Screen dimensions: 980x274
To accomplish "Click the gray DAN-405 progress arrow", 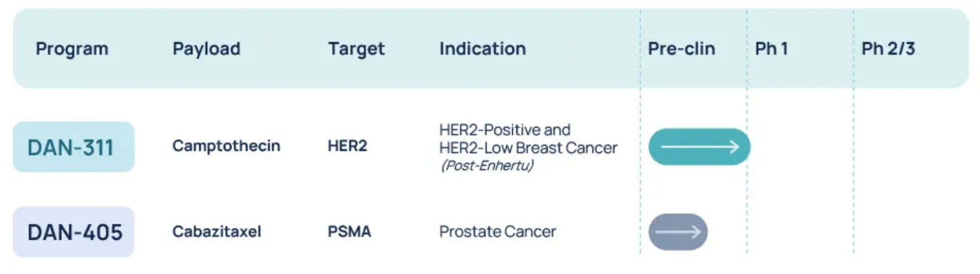I will pyautogui.click(x=678, y=232).
